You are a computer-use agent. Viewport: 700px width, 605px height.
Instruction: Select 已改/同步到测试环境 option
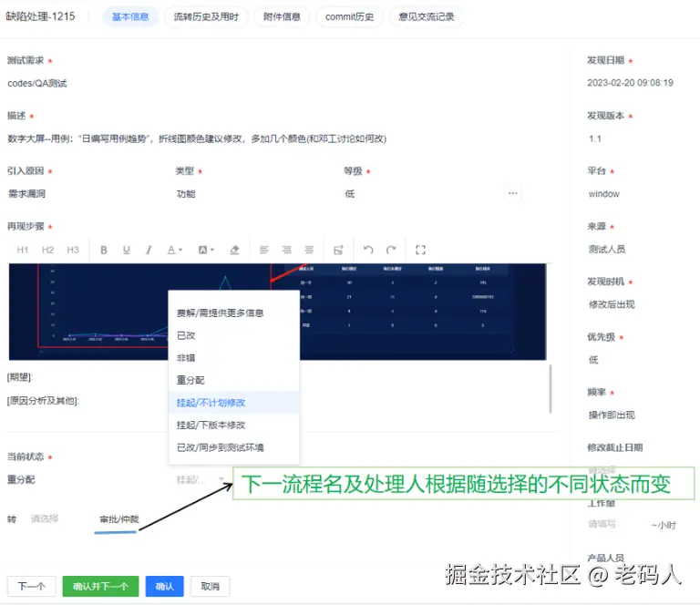click(233, 447)
